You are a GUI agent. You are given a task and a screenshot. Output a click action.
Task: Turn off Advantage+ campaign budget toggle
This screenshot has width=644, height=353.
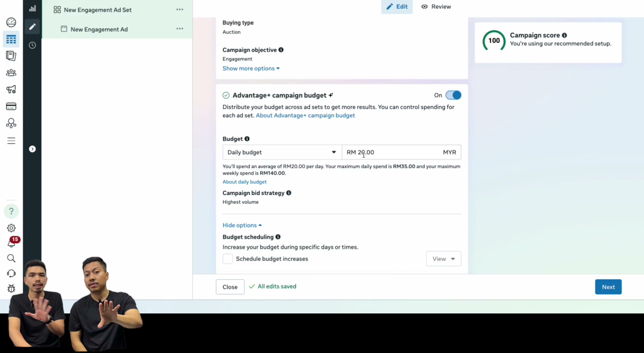453,95
